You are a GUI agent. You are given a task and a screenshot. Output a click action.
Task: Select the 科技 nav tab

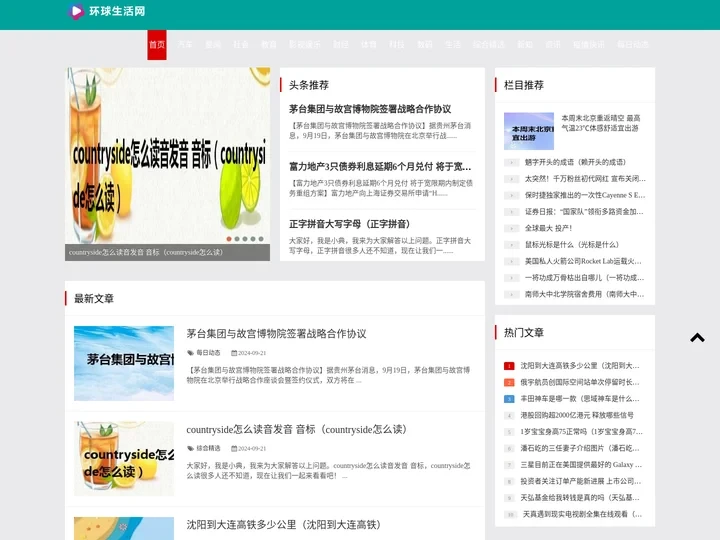(x=396, y=45)
